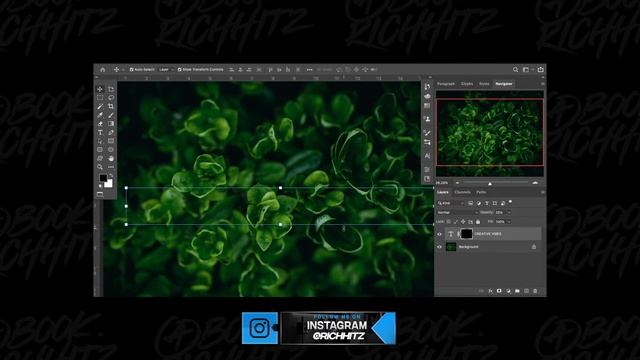Screen dimensions: 640x360
Task: Create a new layer group folder
Action: pyautogui.click(x=517, y=291)
